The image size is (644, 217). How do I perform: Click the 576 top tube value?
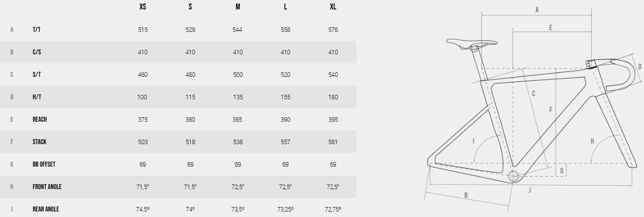333,30
